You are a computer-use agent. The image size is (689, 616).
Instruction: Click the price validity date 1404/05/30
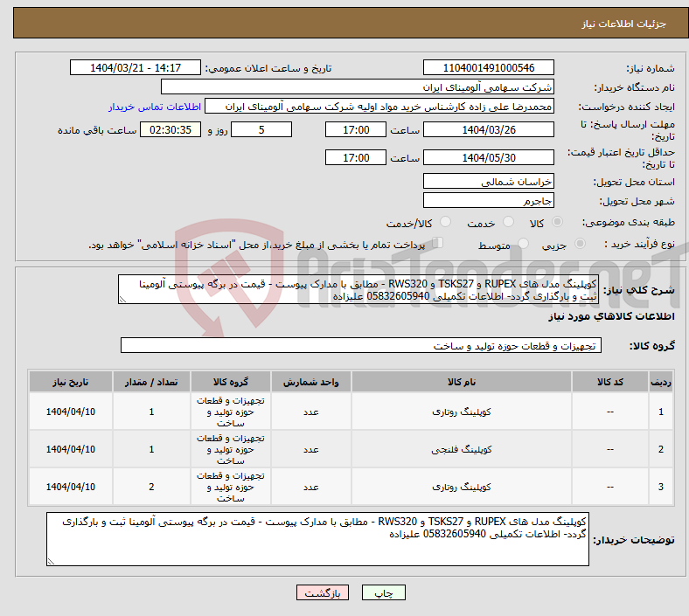click(x=488, y=157)
